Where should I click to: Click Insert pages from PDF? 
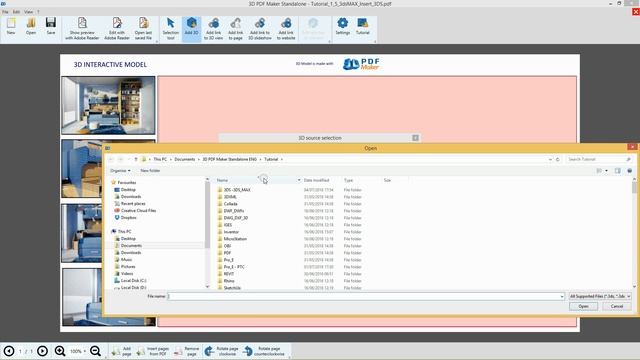[x=153, y=351]
